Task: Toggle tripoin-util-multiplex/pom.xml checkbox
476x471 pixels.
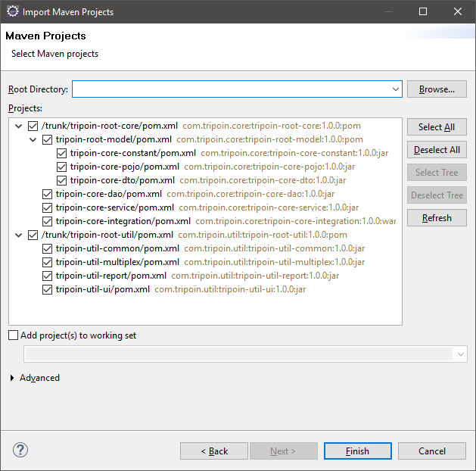Action: 47,262
